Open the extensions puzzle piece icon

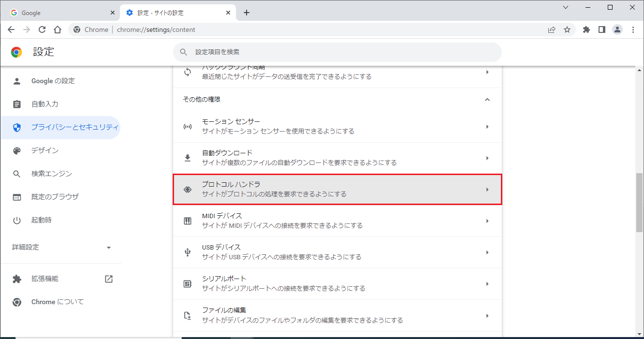pyautogui.click(x=586, y=29)
